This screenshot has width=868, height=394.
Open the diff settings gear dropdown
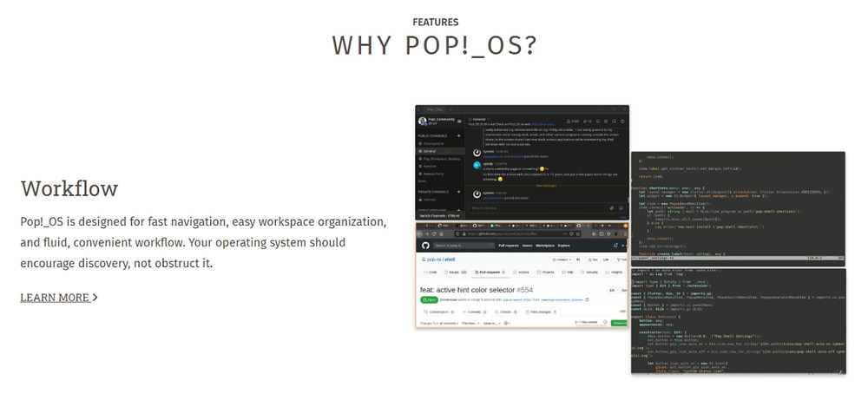point(507,323)
